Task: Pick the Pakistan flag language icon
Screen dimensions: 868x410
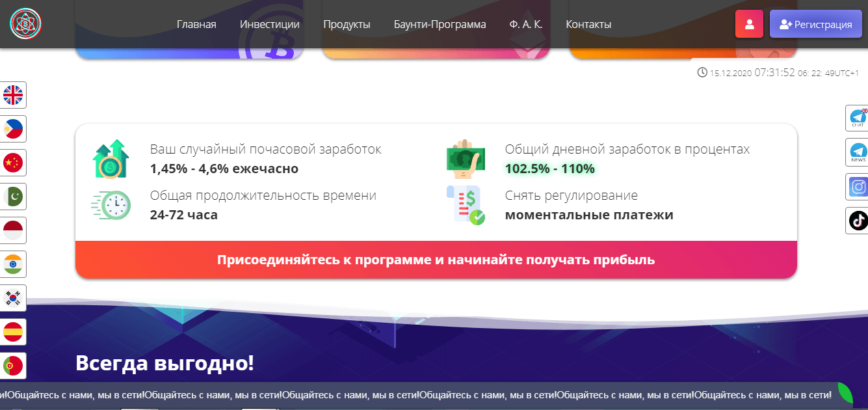Action: [x=13, y=197]
